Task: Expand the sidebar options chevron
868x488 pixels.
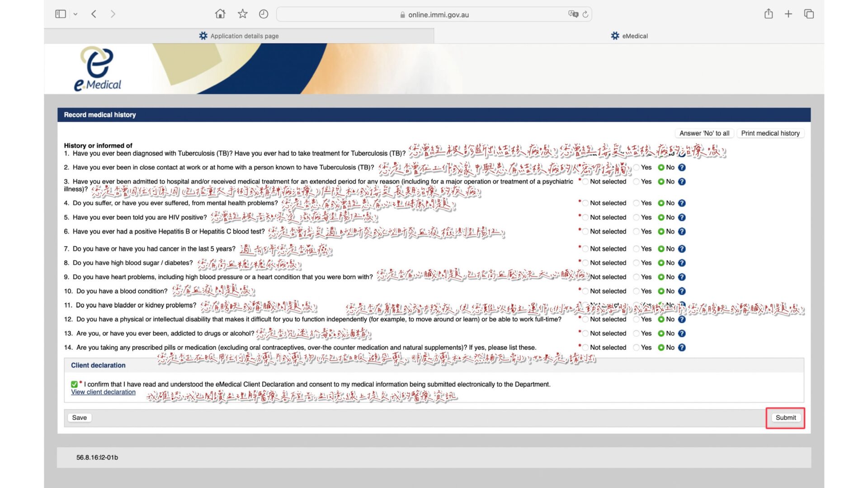Action: (75, 14)
